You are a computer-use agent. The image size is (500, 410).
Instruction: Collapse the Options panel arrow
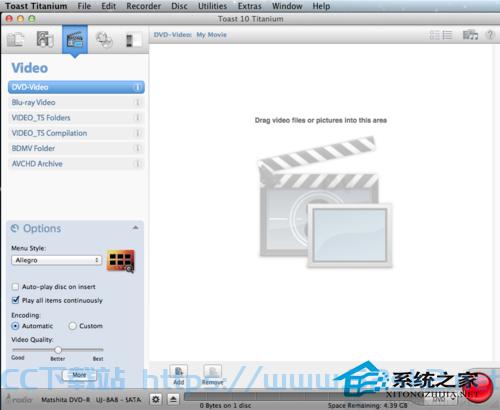coord(135,228)
